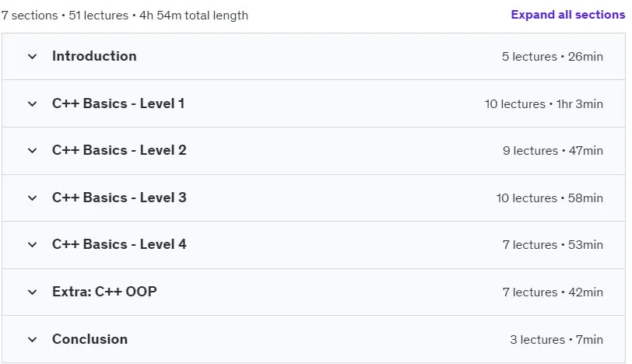Select the C++ Basics - Level 3 title
Image resolution: width=632 pixels, height=364 pixels.
[x=119, y=198]
